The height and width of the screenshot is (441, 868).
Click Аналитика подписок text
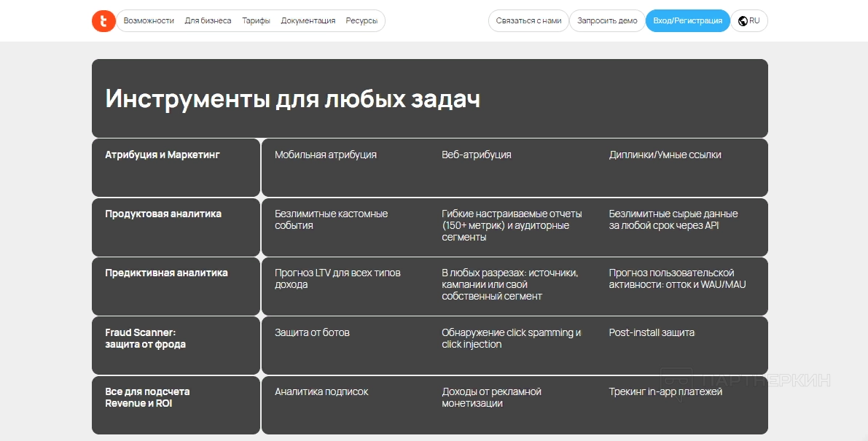point(321,391)
